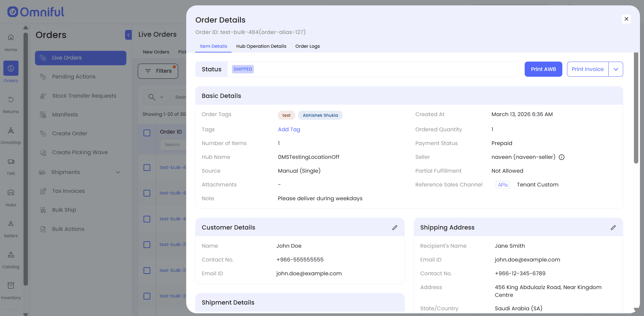Click the info icon beside seller name
Image resolution: width=644 pixels, height=316 pixels.
[x=562, y=157]
